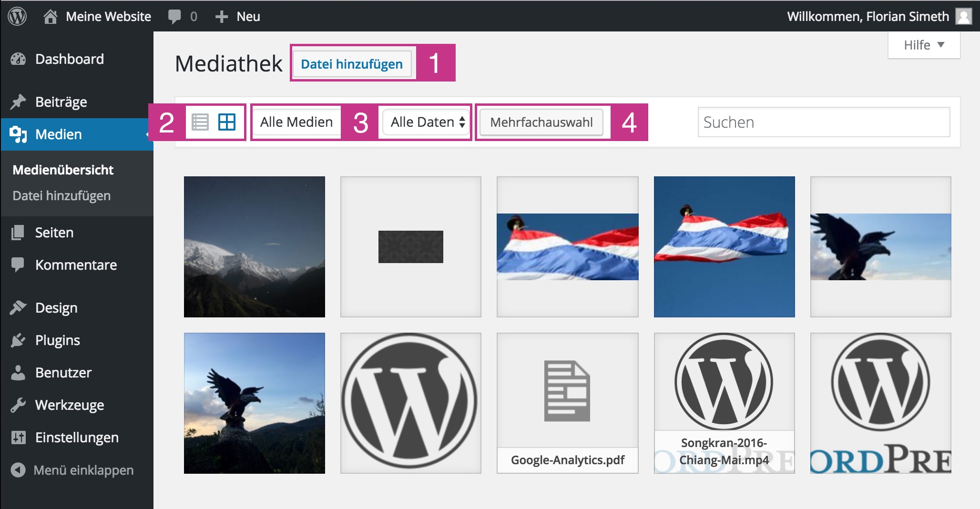
Task: Open the Alle Daten date dropdown
Action: coord(427,122)
